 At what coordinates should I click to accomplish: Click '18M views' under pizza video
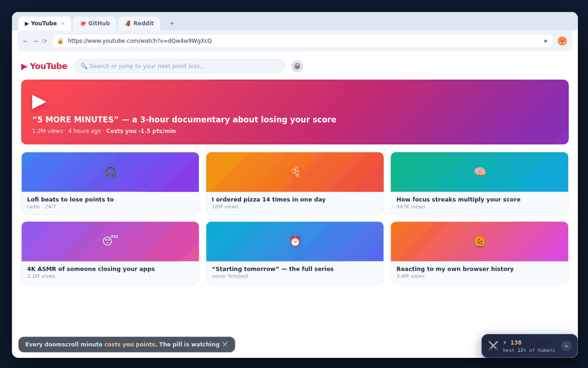click(x=225, y=206)
